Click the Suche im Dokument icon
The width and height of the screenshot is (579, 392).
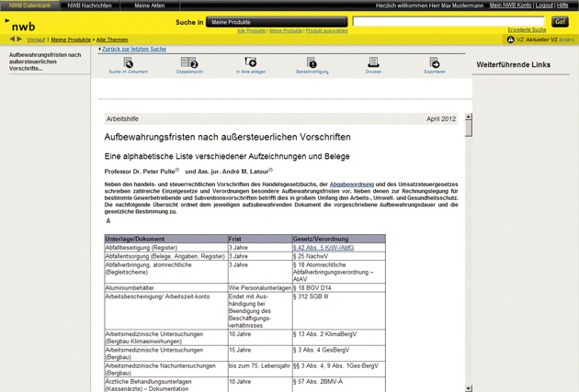point(128,63)
